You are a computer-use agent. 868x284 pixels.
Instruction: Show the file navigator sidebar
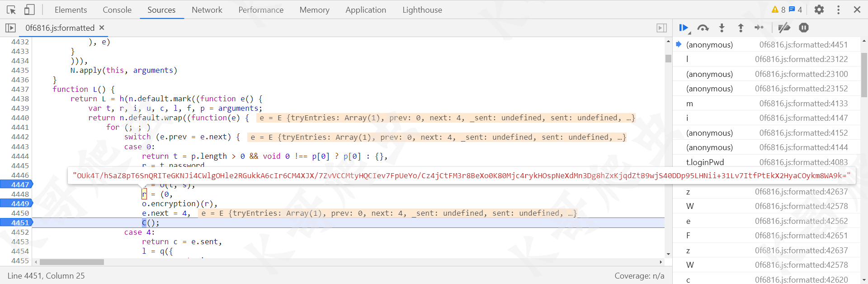coord(10,28)
